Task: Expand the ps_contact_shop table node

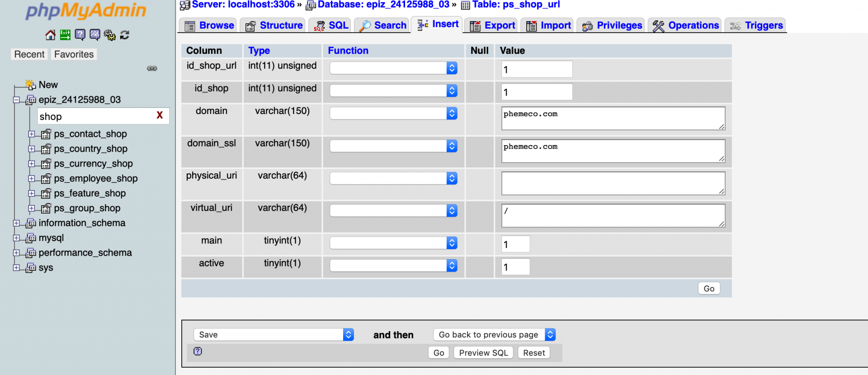Action: pyautogui.click(x=31, y=134)
